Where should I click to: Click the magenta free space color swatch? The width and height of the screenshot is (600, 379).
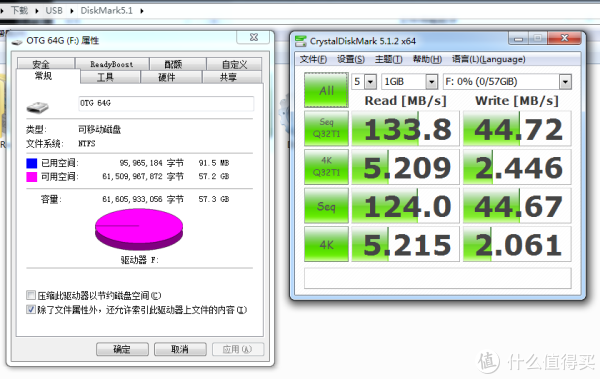point(31,176)
